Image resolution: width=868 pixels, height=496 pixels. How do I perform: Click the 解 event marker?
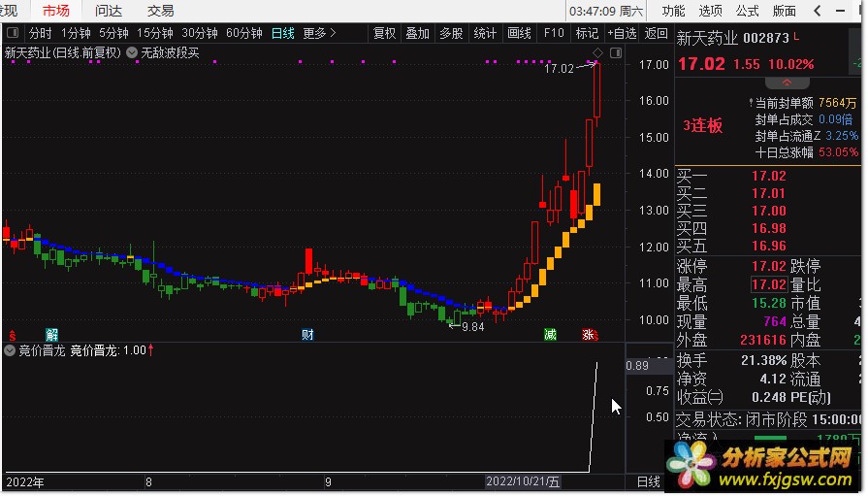coord(52,335)
